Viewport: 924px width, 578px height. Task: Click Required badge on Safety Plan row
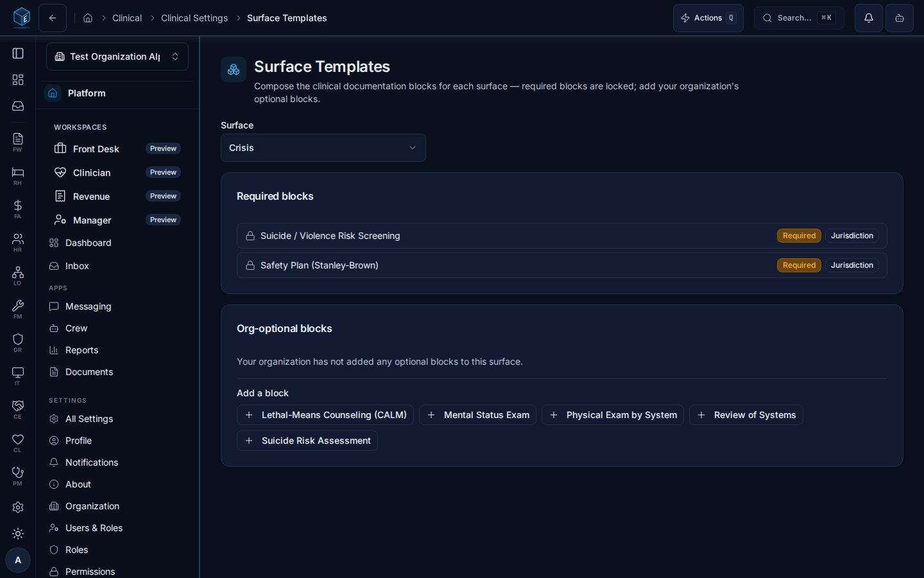799,265
